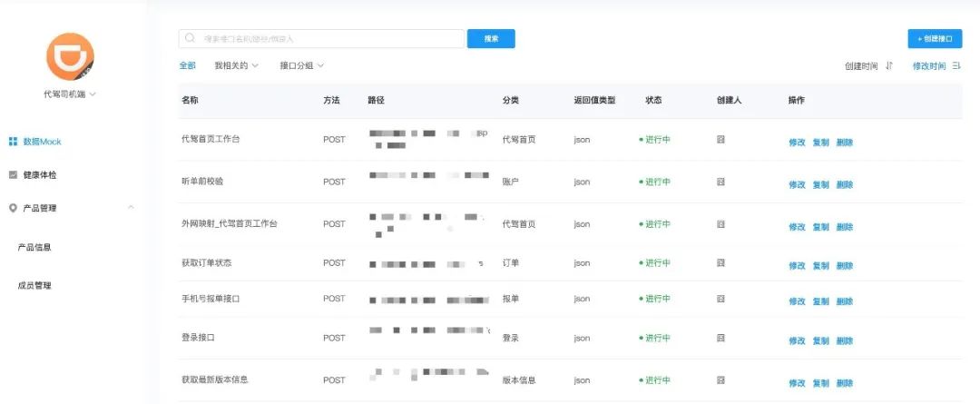Select the 全部 filter tab
The height and width of the screenshot is (404, 980).
188,65
